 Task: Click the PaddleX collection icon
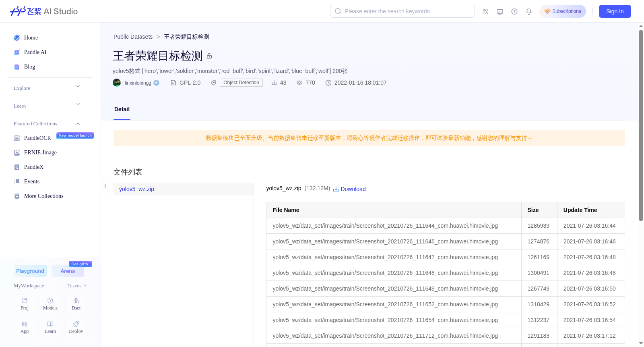[x=17, y=167]
